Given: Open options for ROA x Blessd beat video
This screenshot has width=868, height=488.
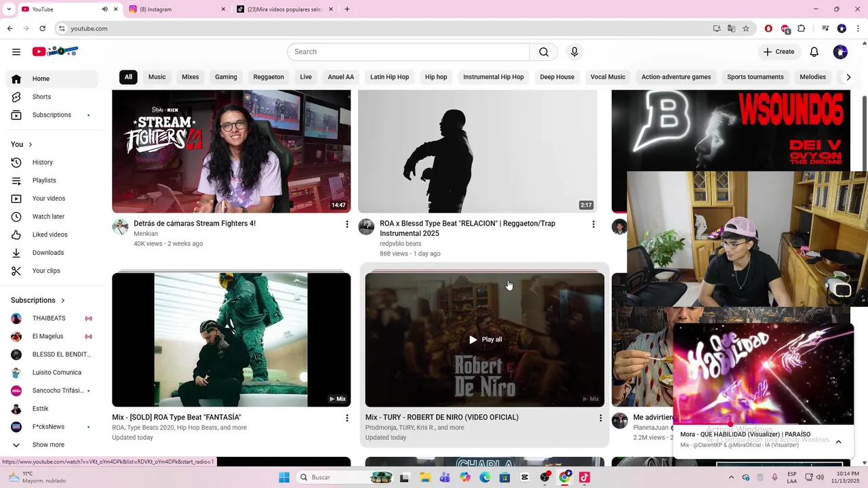Looking at the screenshot, I should pyautogui.click(x=593, y=224).
